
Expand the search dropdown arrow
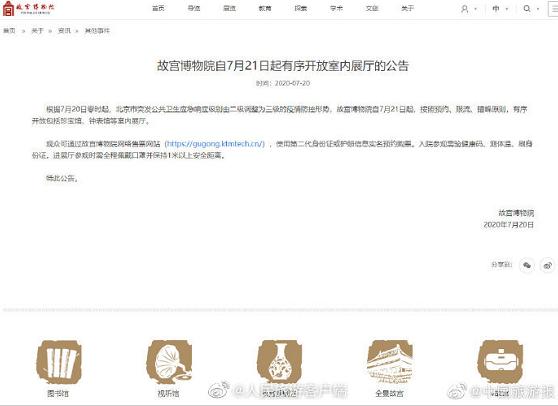tap(538, 9)
